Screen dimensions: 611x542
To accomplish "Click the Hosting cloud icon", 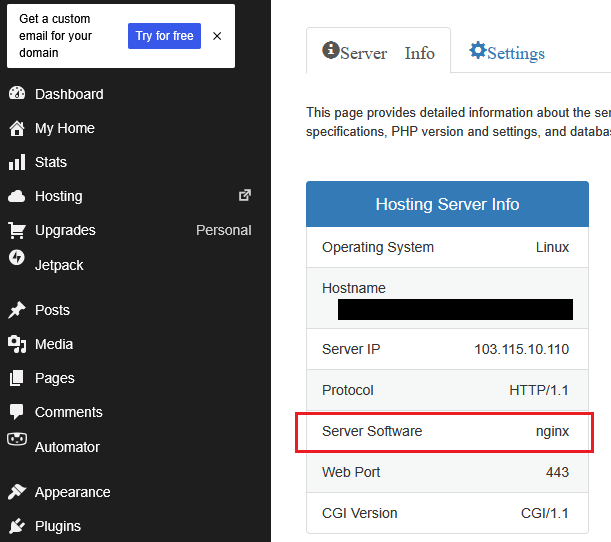I will coord(17,196).
